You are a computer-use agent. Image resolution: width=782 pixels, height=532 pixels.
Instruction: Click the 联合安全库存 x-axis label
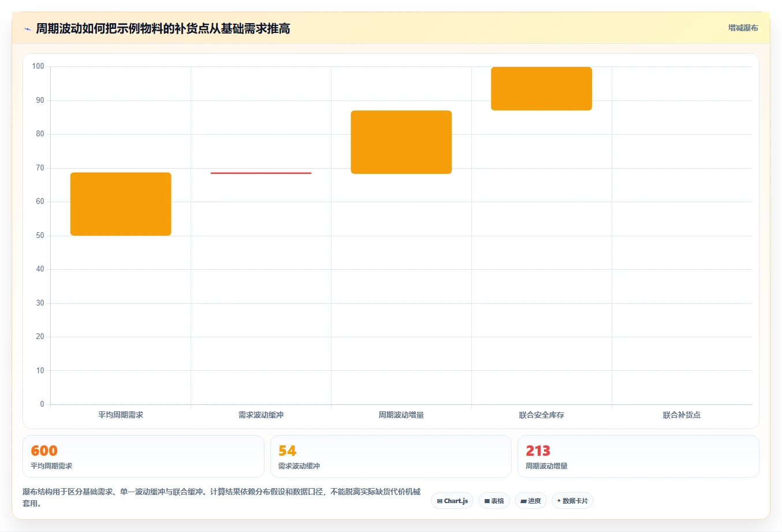542,415
